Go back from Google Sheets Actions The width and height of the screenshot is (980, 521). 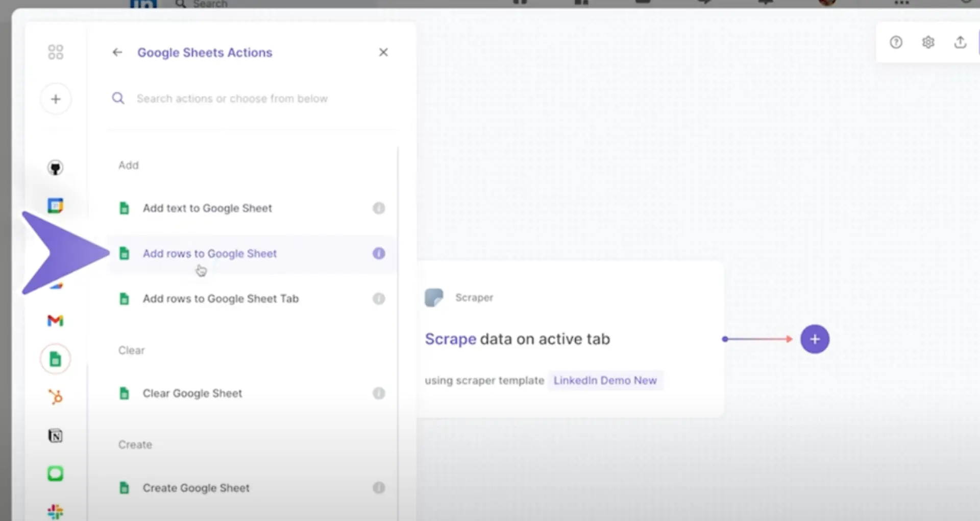click(117, 52)
